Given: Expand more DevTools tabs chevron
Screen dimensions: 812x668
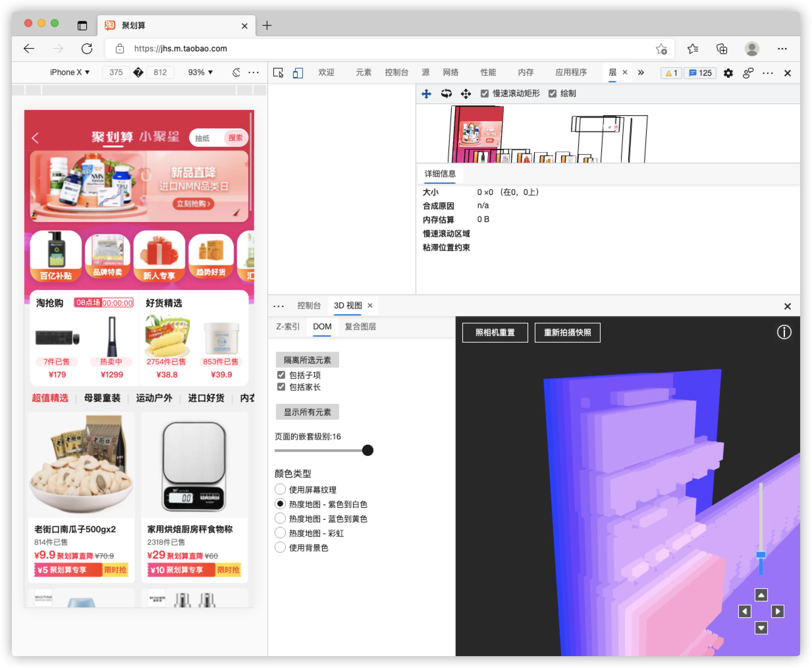Looking at the screenshot, I should tap(641, 73).
